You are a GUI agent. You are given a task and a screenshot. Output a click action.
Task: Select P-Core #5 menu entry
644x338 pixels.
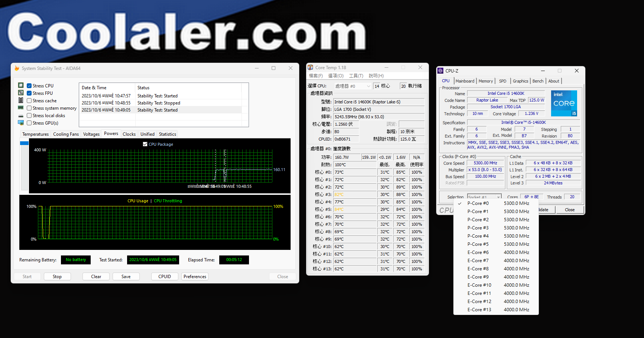click(x=496, y=244)
